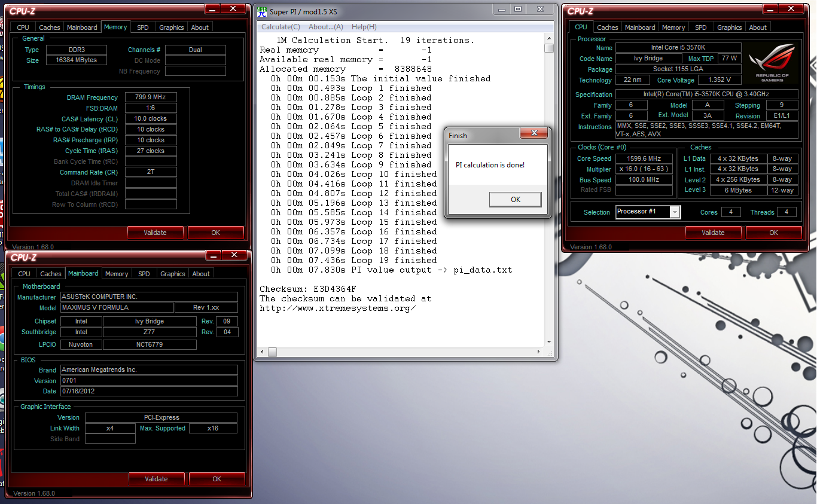Open the Calculate(C) menu in Super PI
817x504 pixels.
[x=281, y=27]
